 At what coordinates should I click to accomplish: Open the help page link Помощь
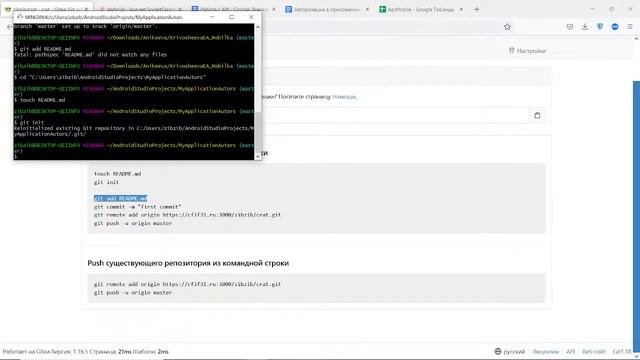click(x=344, y=97)
